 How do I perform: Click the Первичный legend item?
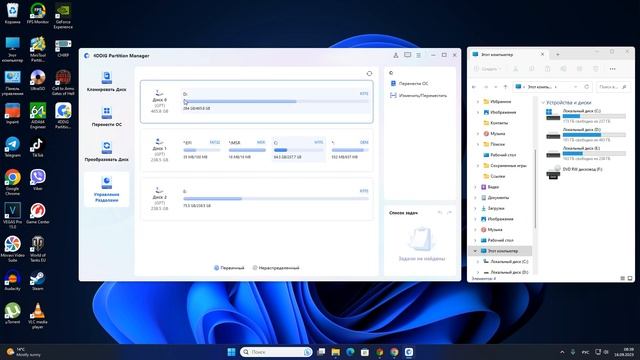(229, 268)
